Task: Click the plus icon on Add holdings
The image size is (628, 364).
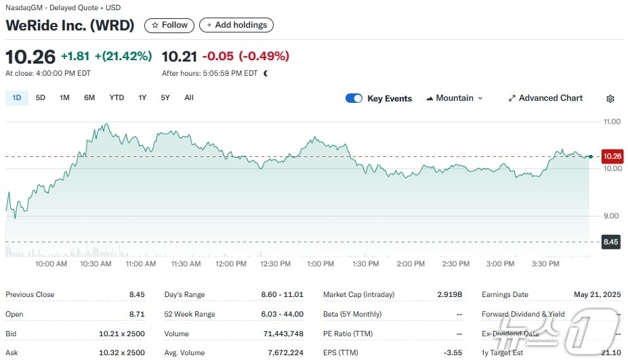Action: [x=209, y=25]
